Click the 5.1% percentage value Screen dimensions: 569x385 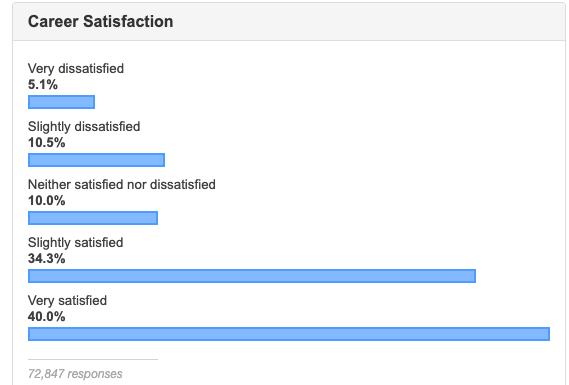click(x=43, y=85)
